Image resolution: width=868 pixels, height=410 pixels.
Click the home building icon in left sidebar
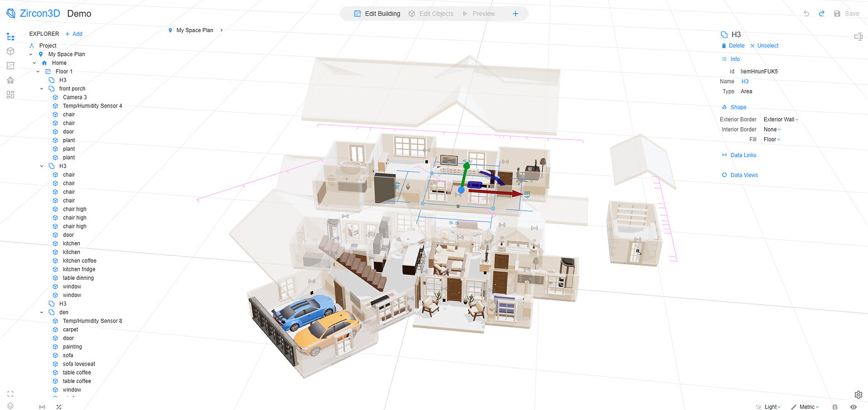point(10,80)
